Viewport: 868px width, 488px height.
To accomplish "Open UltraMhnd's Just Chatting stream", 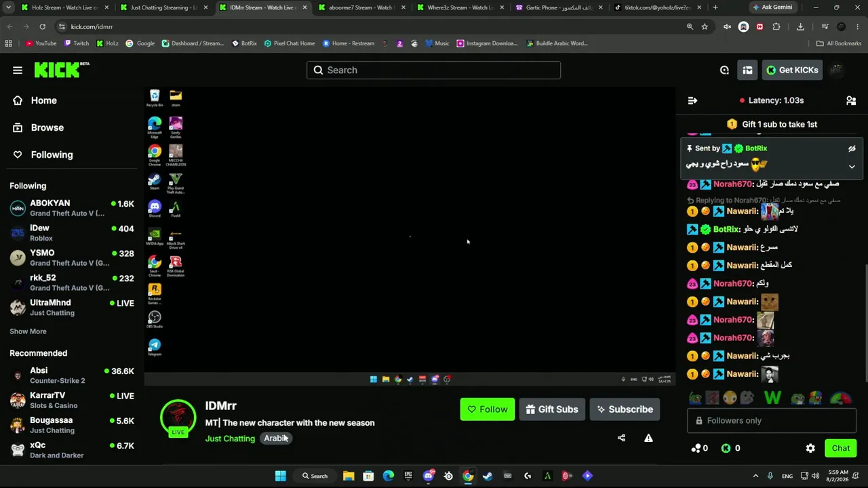I will click(x=72, y=308).
